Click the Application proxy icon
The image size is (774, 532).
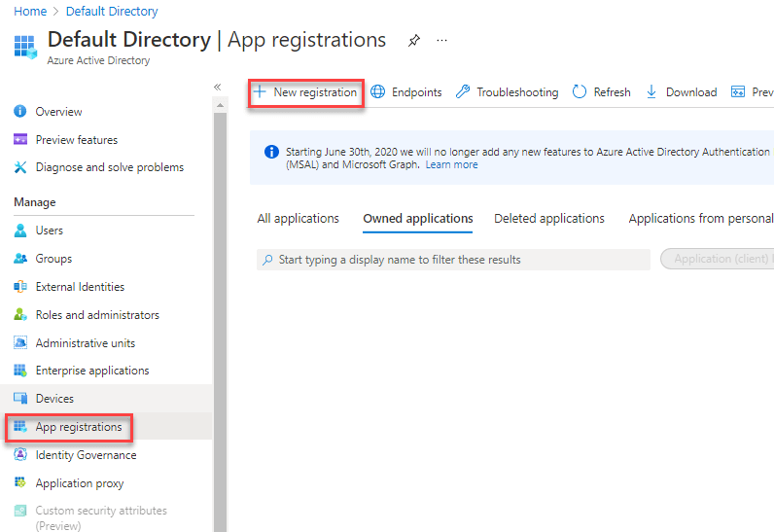[20, 482]
